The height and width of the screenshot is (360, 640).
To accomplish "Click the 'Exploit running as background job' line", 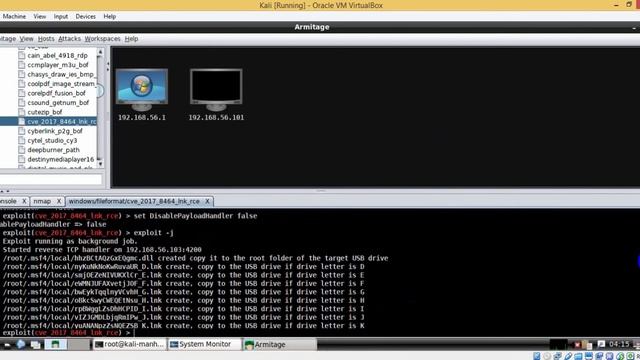I will [70, 241].
